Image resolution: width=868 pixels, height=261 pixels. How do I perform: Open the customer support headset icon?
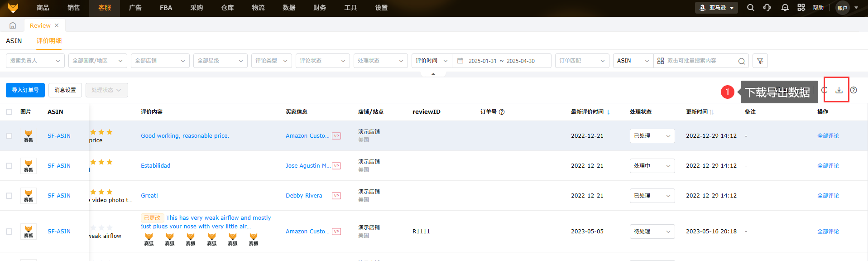767,8
